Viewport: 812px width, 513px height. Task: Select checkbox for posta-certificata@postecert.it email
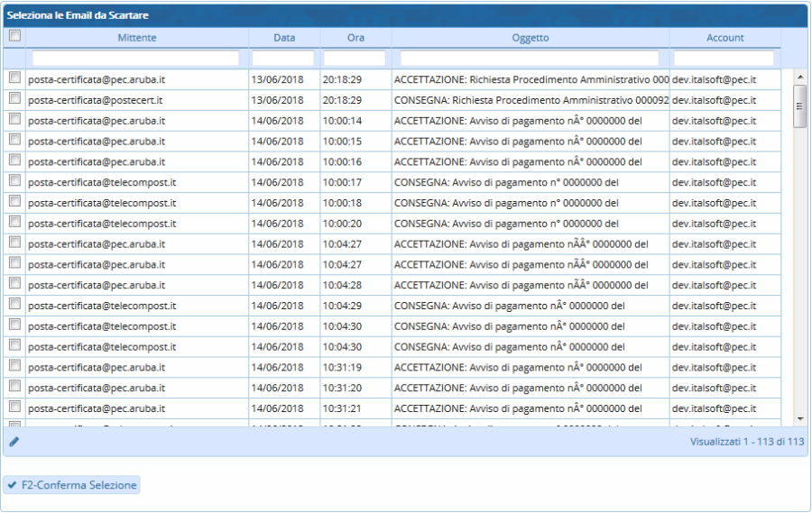(14, 99)
